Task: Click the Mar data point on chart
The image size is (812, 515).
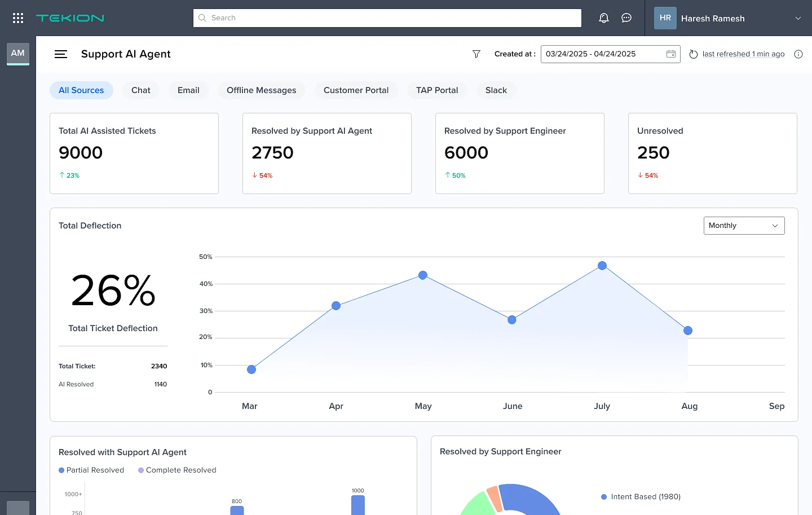Action: pos(251,369)
